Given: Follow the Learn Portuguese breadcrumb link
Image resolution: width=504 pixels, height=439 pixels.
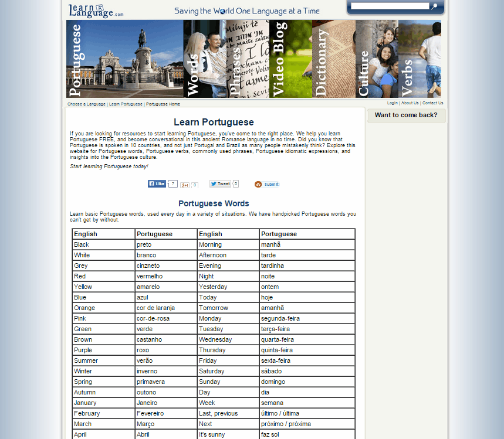Looking at the screenshot, I should pyautogui.click(x=126, y=104).
